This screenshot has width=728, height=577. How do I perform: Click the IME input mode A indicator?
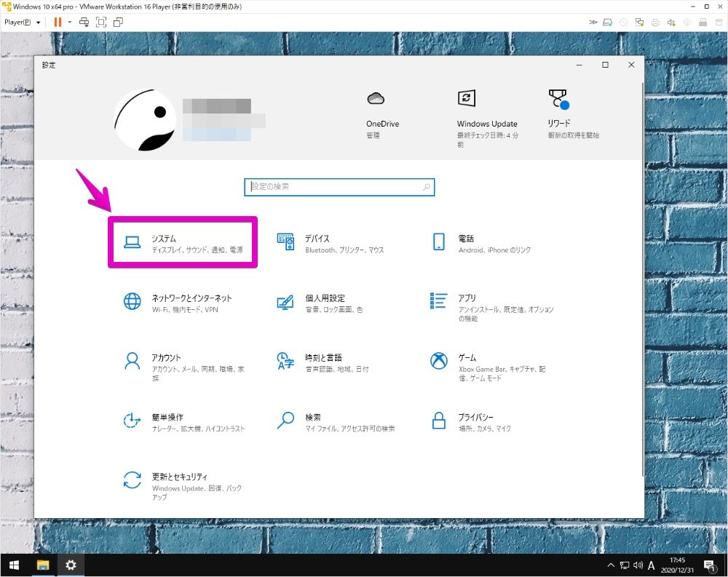point(652,565)
